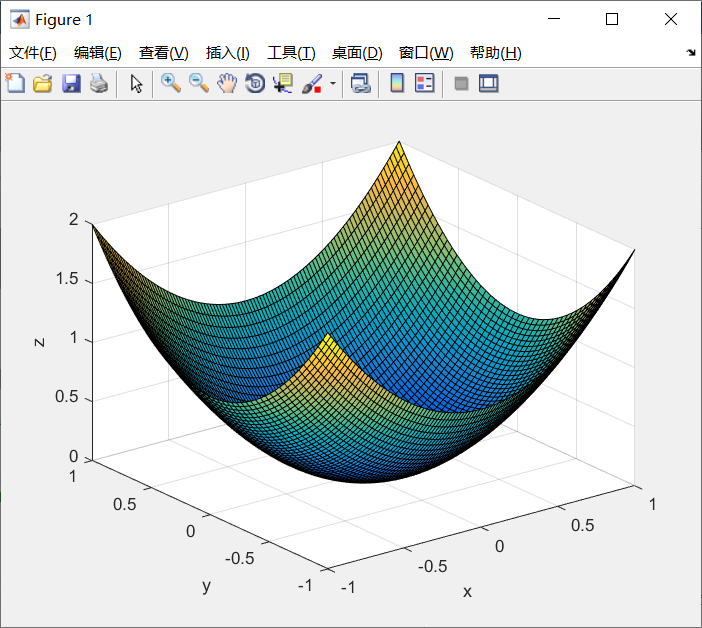Open the 桌面(D) menu
702x628 pixels.
tap(357, 53)
